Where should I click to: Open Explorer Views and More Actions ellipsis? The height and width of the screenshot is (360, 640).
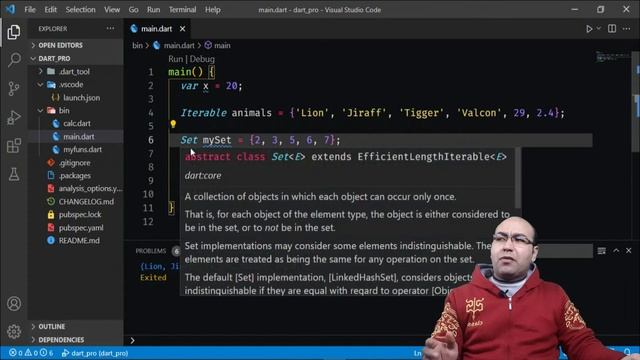[110, 29]
